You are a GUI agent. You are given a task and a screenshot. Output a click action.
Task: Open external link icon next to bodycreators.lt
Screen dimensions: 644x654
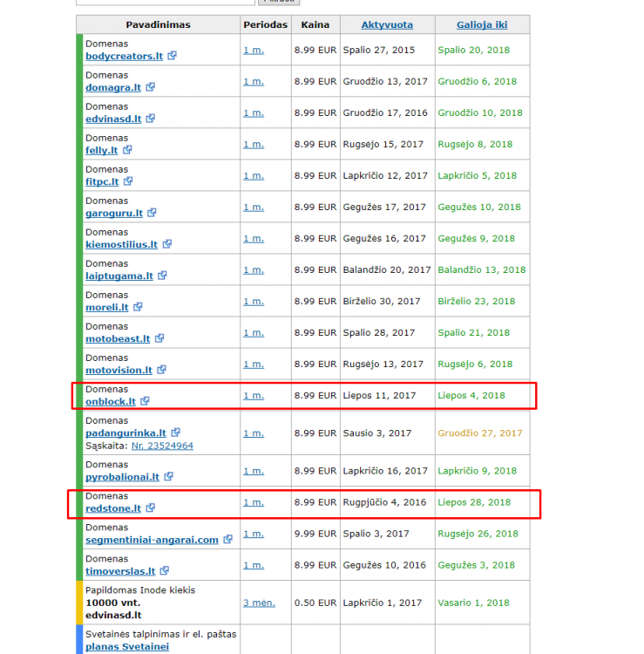tap(172, 56)
